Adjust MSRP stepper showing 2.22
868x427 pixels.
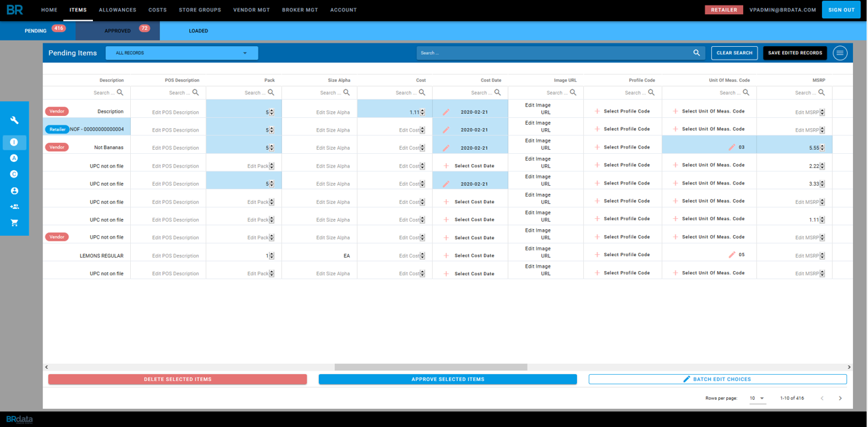[x=823, y=165]
